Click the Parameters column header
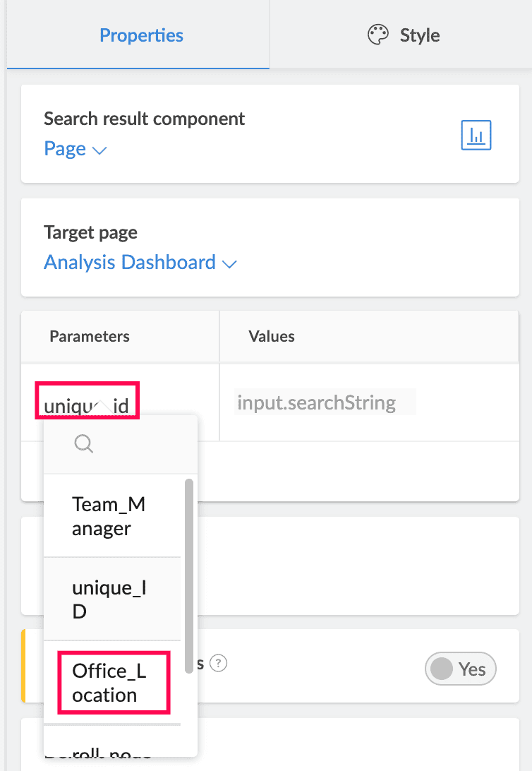 90,336
